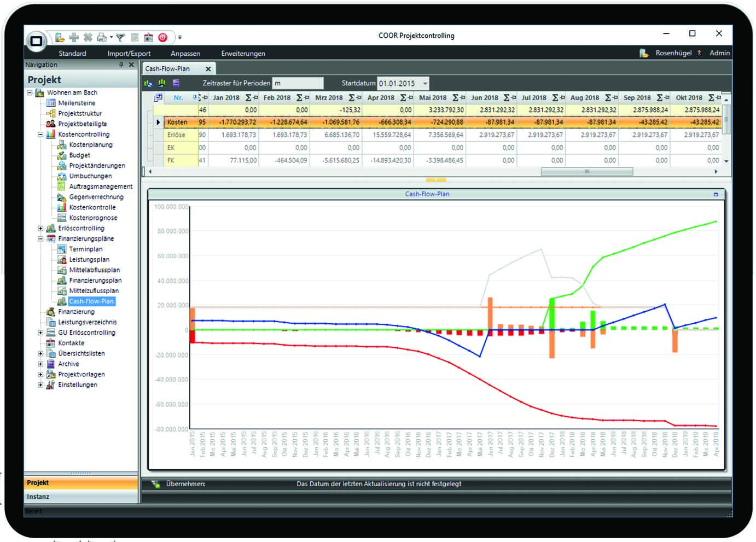The height and width of the screenshot is (542, 756).
Task: Select Mittelabflussplan in the navigation tree
Action: click(94, 270)
